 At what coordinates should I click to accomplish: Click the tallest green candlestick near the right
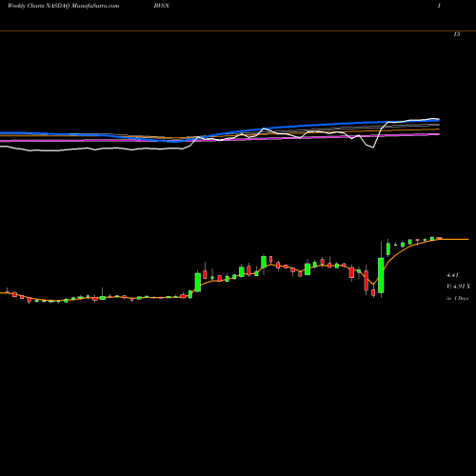coord(381,275)
